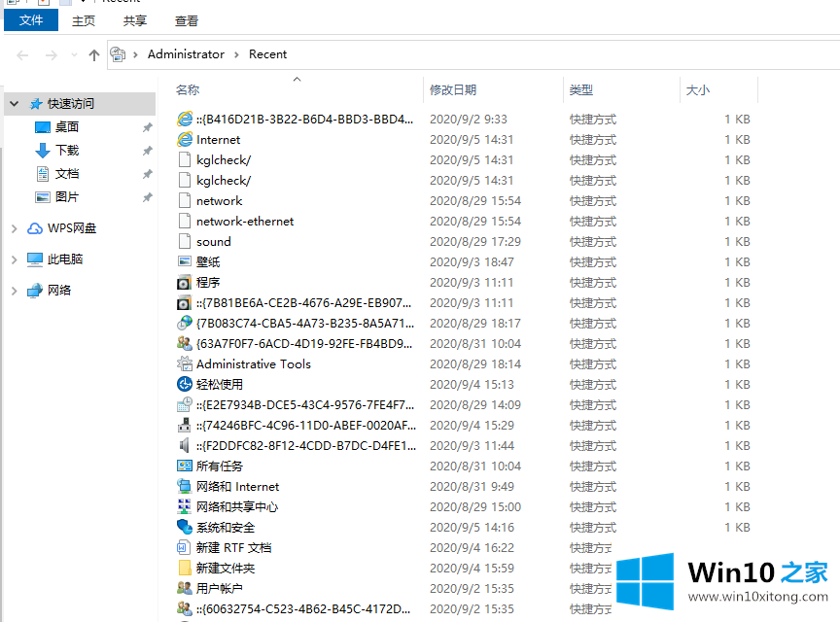Switch to the 共享 ribbon tab

tap(135, 20)
